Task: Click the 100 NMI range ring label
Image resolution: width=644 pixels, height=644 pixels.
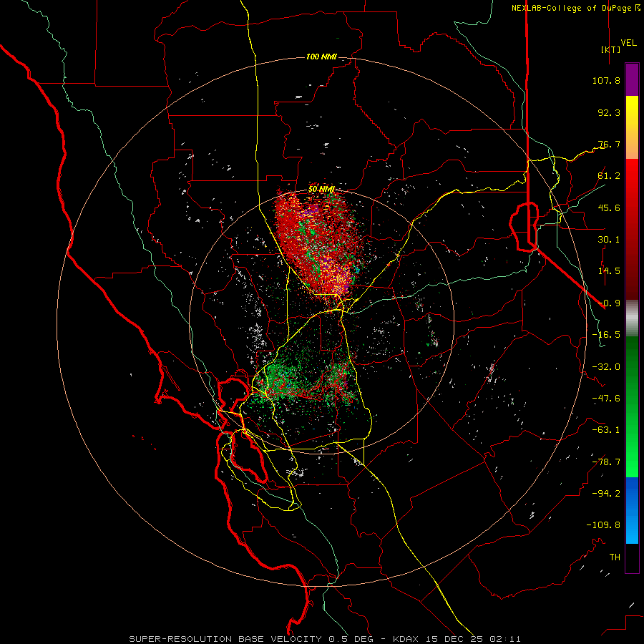Action: (x=321, y=57)
